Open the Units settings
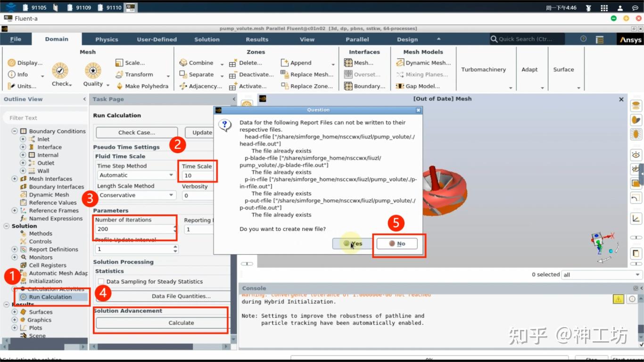644x362 pixels. pyautogui.click(x=22, y=86)
